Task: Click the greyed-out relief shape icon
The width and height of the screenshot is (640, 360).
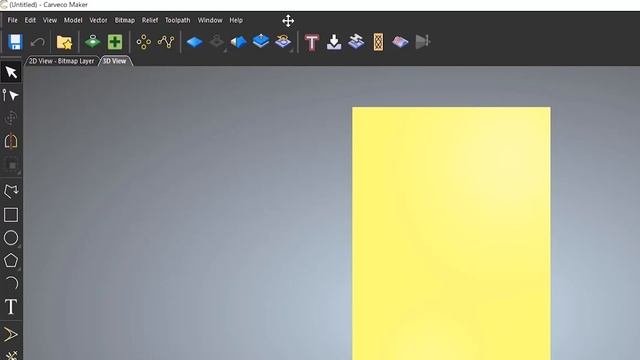Action: [217, 42]
